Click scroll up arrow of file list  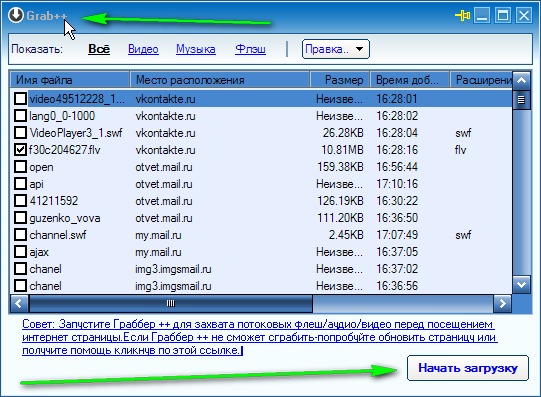521,81
